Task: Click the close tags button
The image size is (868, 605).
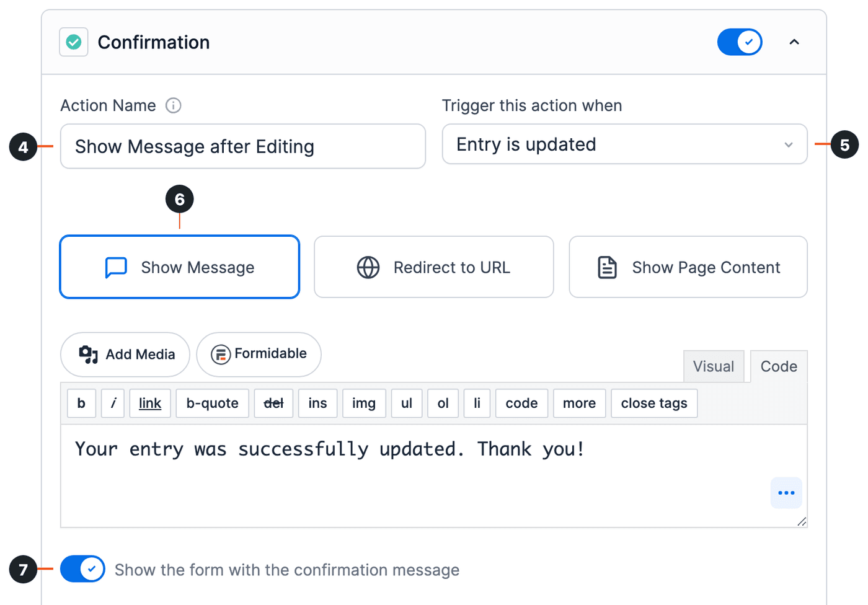Action: pos(654,404)
